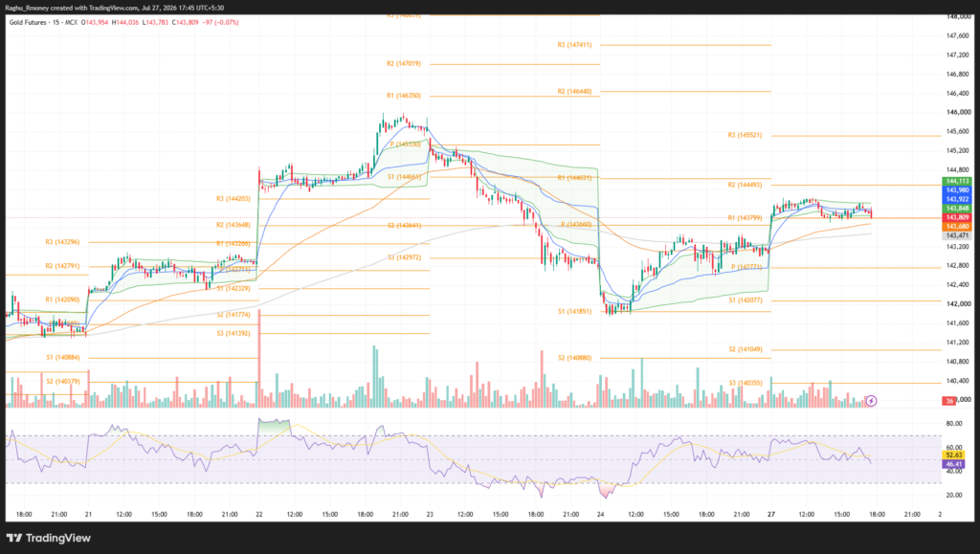Click the R2 (143648) pivot label
The image size is (980, 554).
(x=234, y=225)
